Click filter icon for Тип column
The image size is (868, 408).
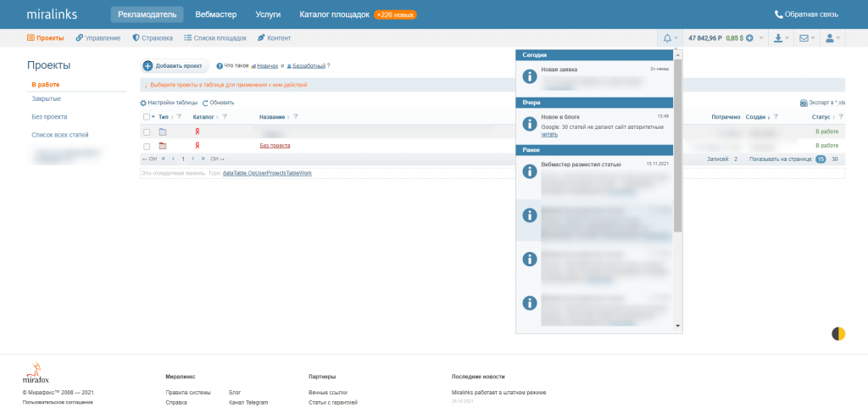[x=178, y=117]
